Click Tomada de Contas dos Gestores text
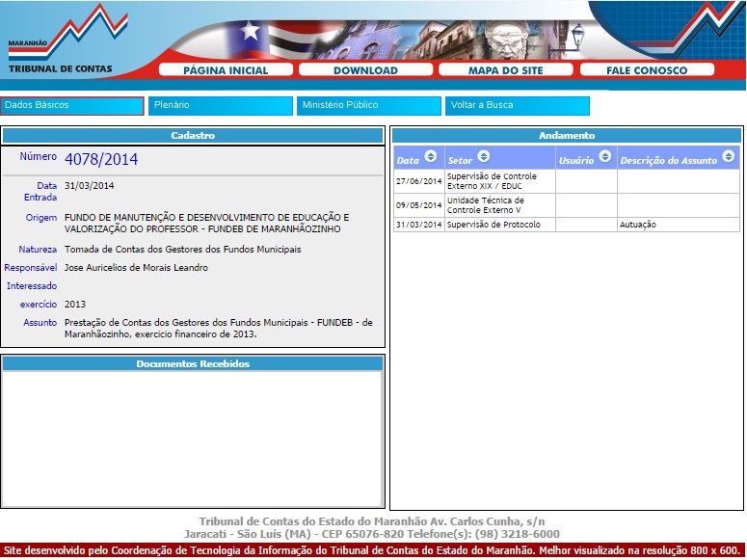The height and width of the screenshot is (560, 747). pos(182,250)
